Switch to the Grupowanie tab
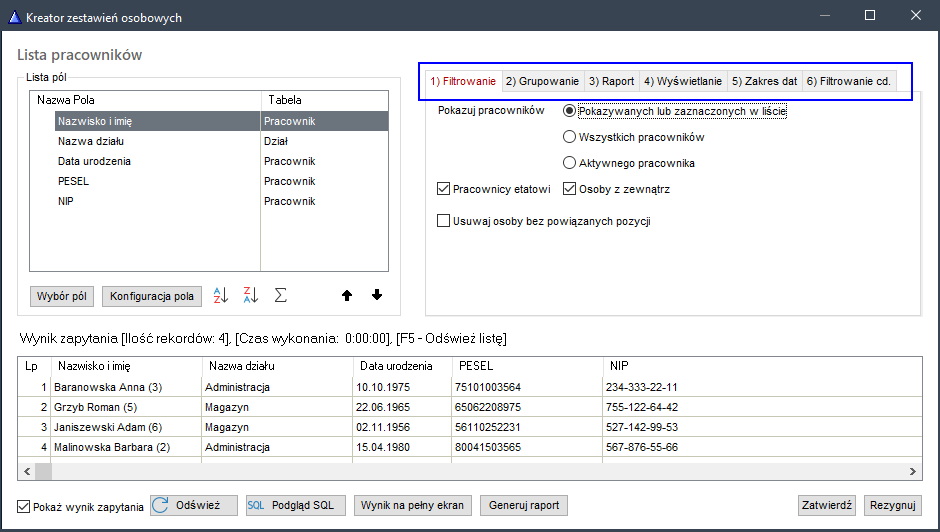The height and width of the screenshot is (532, 940). (541, 82)
